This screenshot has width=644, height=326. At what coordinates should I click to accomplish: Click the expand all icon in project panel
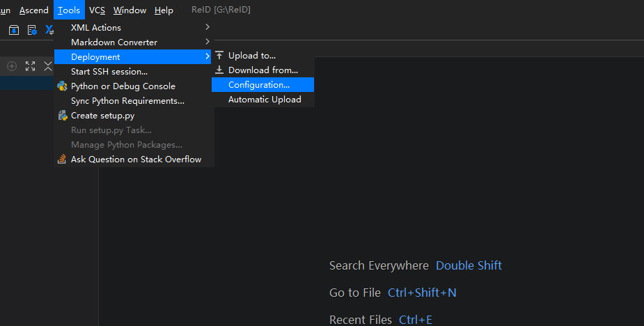point(30,66)
